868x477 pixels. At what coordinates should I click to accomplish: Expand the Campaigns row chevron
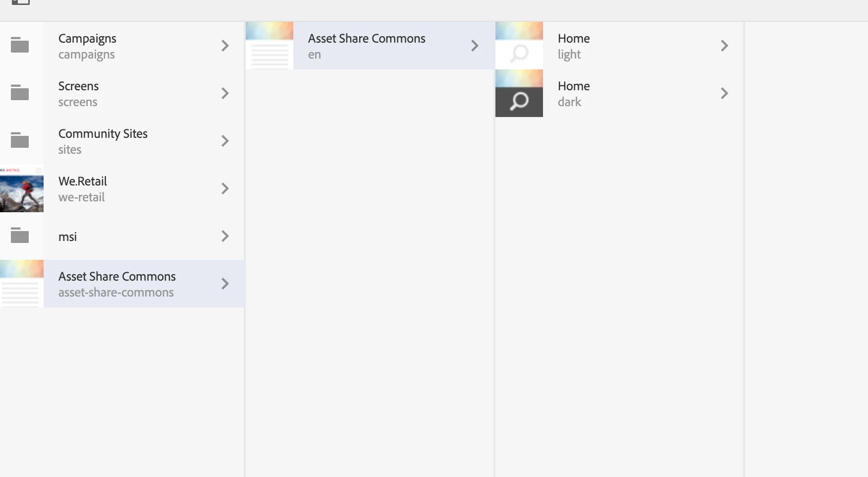(225, 46)
